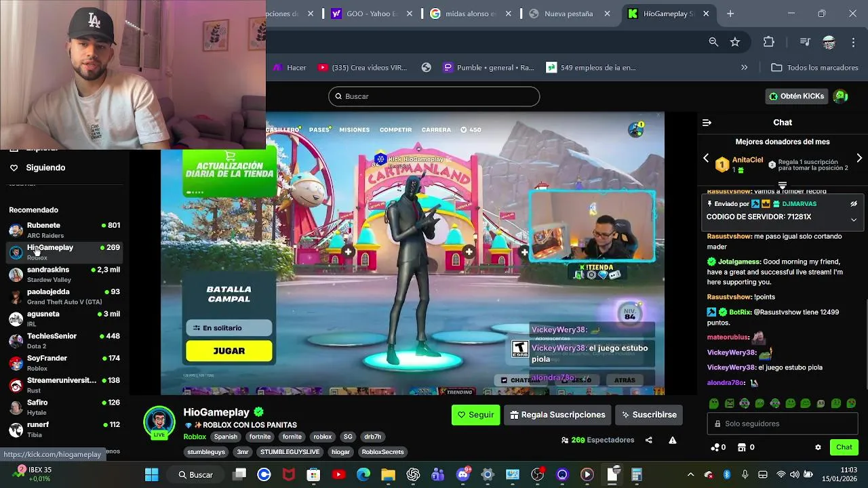Hide the pinned message with eye-slash icon

854,204
